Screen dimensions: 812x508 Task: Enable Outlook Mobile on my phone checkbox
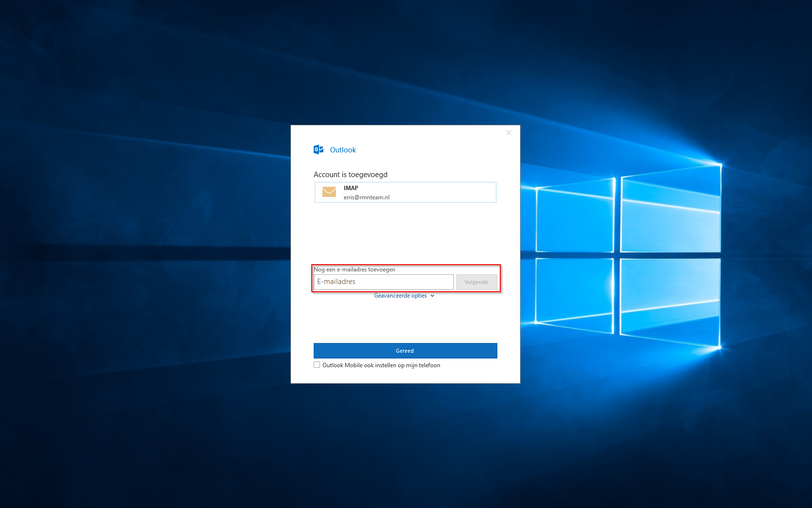[x=317, y=365]
